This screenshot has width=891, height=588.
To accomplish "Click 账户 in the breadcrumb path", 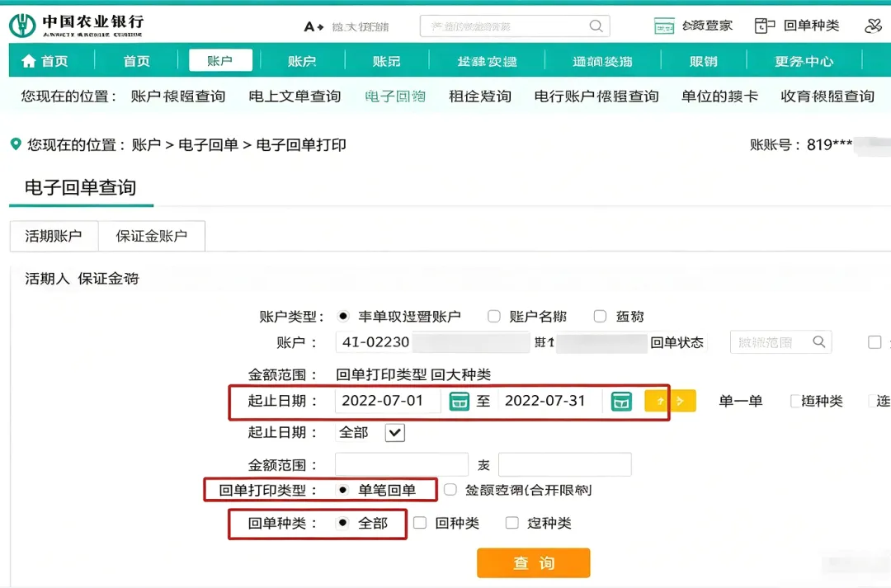I will (146, 145).
